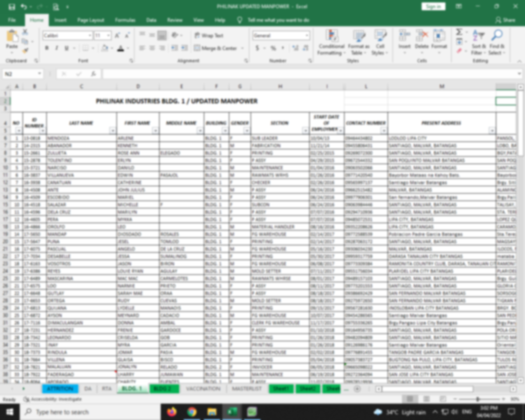
Task: Expand the Number Format General dropdown
Action: coord(306,36)
